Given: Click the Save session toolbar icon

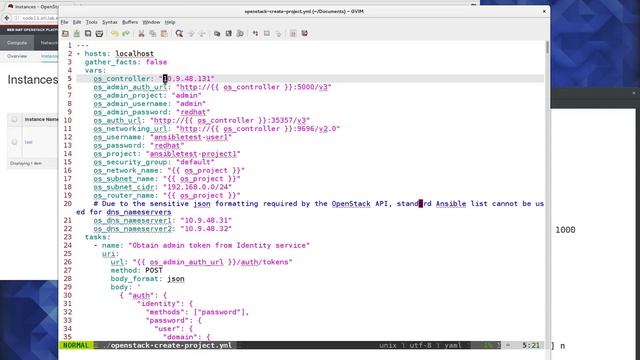Looking at the screenshot, I should click(x=229, y=33).
